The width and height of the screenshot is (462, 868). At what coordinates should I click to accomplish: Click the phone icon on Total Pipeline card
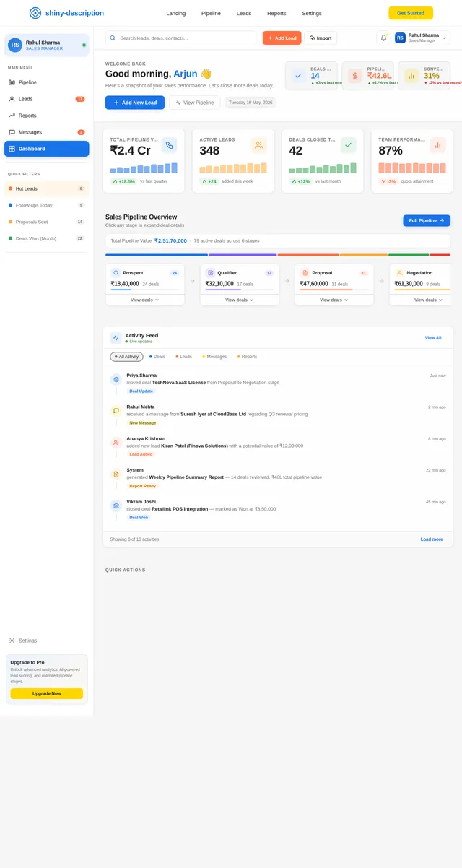(169, 145)
